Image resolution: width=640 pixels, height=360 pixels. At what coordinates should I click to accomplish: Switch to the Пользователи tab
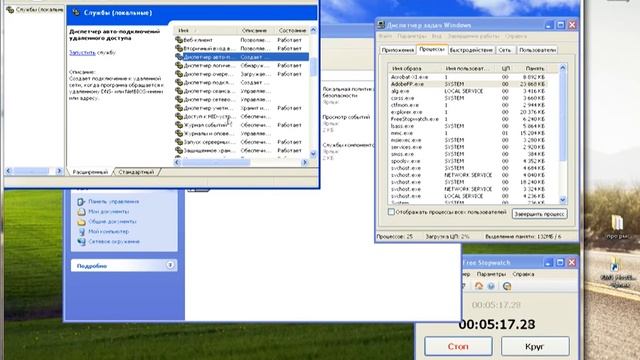click(537, 50)
